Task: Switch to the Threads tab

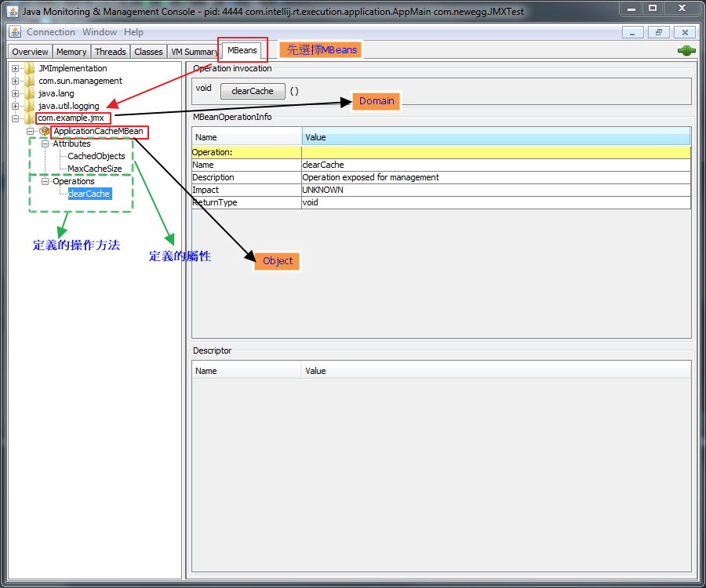Action: tap(111, 52)
